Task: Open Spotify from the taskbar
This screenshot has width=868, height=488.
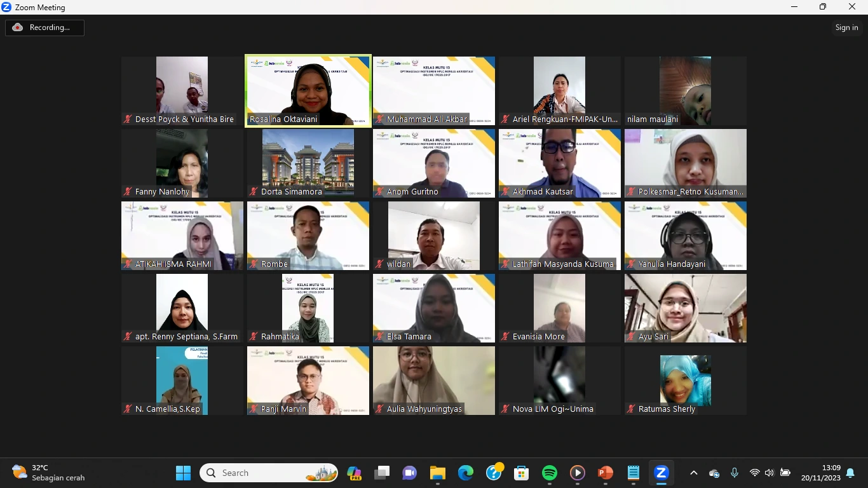Action: [550, 473]
